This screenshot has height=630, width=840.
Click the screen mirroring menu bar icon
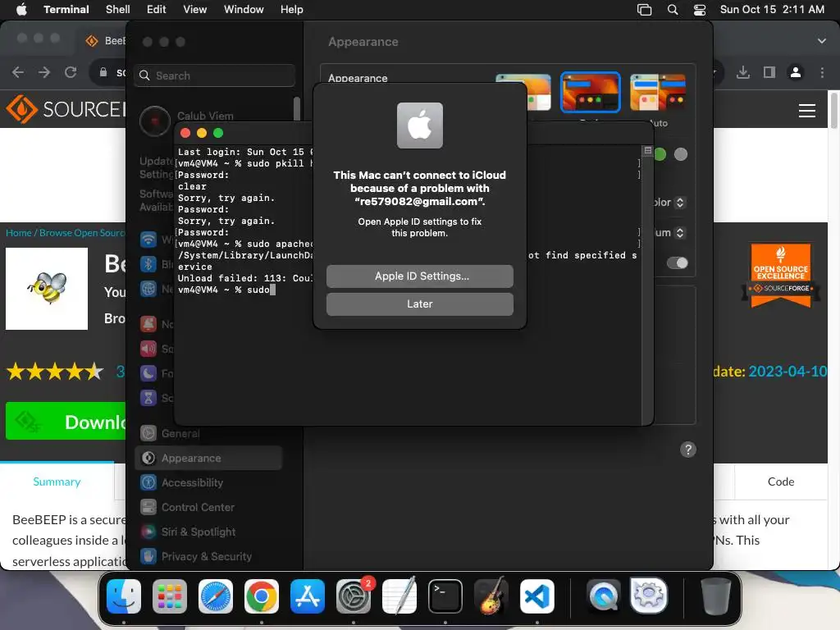pos(645,9)
